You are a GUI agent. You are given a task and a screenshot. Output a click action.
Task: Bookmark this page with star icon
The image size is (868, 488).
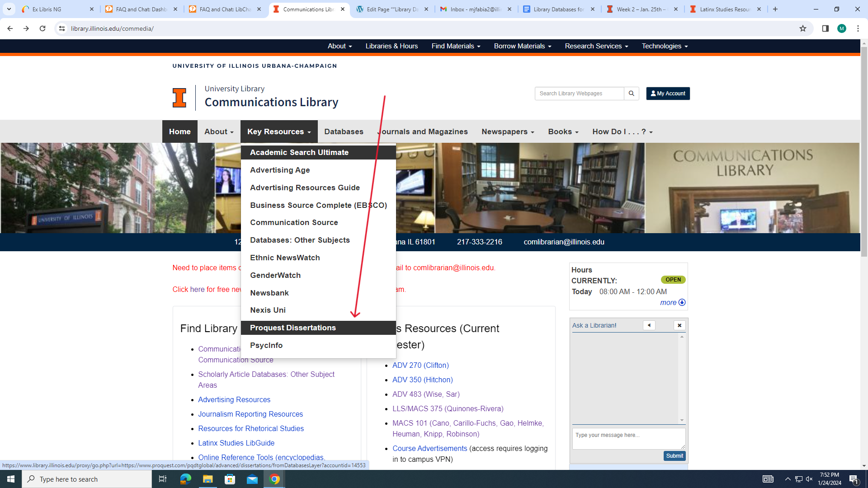tap(802, 28)
